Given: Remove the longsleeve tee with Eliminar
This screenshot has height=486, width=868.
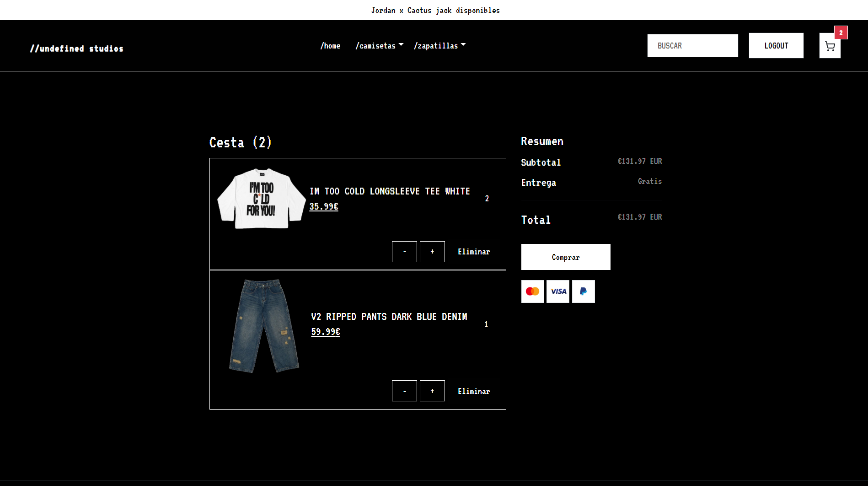Looking at the screenshot, I should (x=474, y=252).
